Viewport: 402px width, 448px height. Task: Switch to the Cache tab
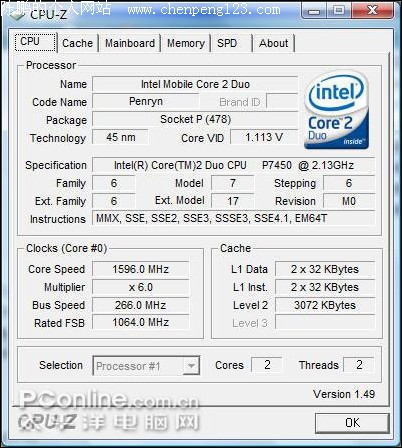click(77, 43)
